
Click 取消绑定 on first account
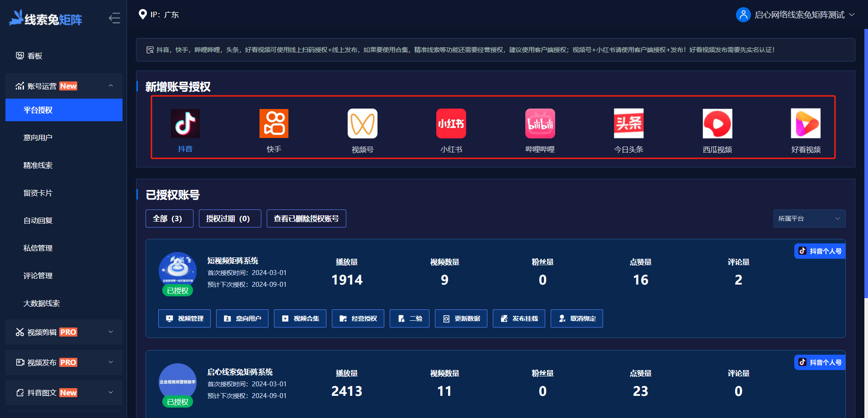[x=577, y=318]
